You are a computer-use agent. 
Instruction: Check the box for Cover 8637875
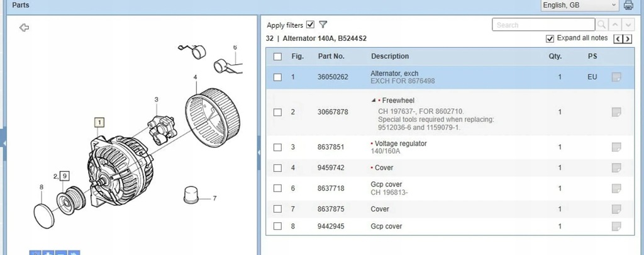[277, 209]
